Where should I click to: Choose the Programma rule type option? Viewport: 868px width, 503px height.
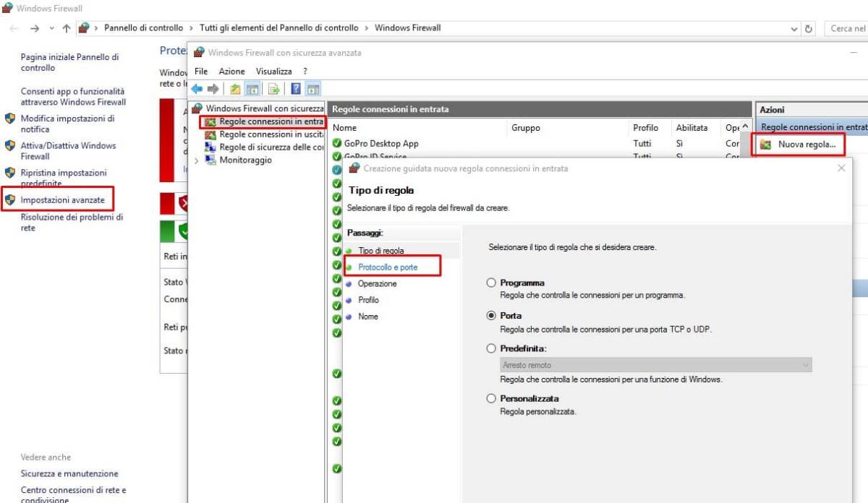point(492,283)
